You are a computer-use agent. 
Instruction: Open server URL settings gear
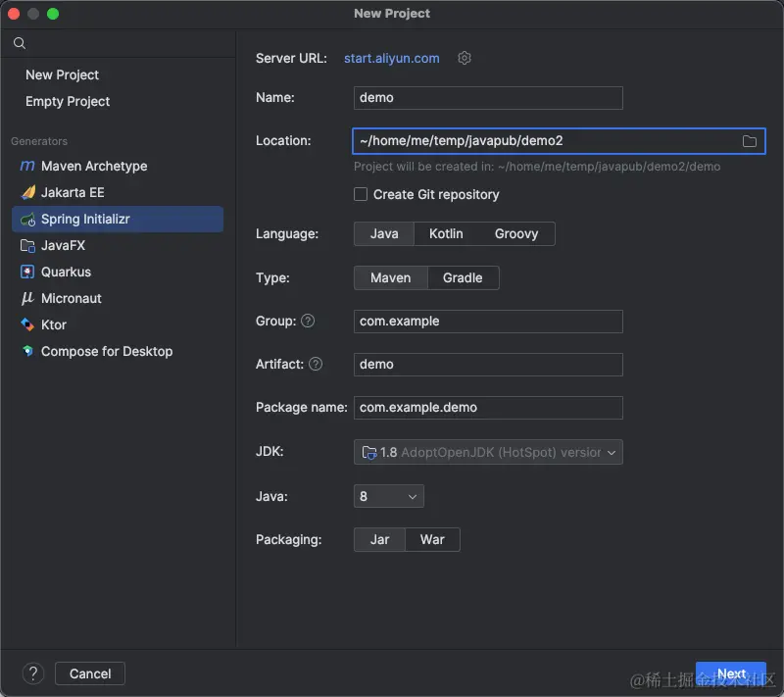tap(464, 58)
